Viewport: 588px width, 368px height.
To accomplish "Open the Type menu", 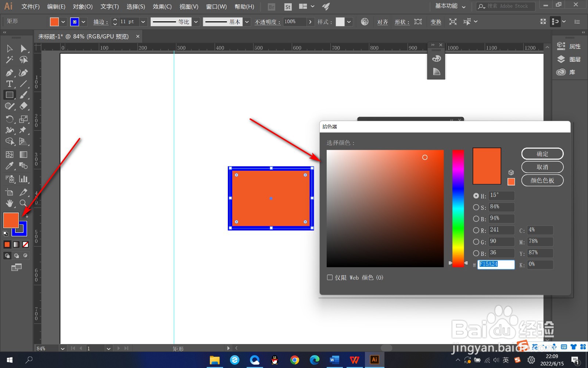I will [110, 7].
